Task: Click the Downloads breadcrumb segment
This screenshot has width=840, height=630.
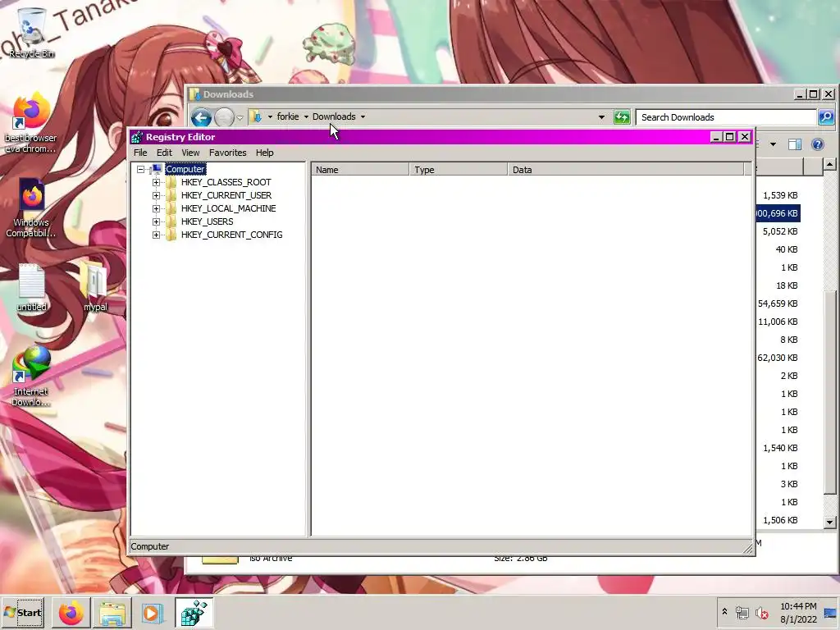Action: (334, 116)
